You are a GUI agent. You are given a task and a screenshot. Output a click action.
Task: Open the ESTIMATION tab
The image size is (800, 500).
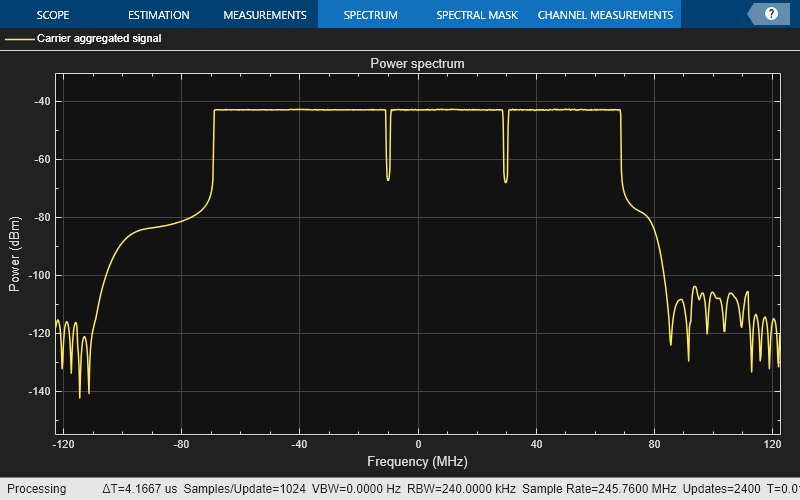159,15
